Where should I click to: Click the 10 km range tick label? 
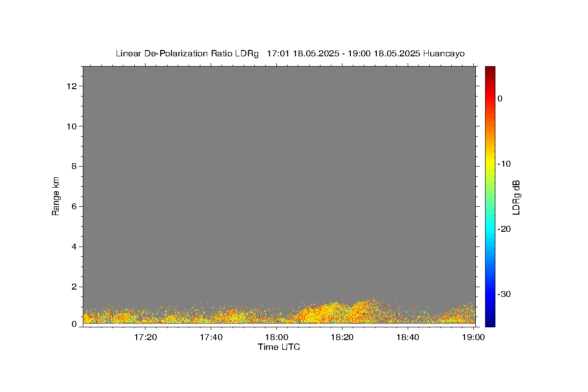[x=73, y=126]
